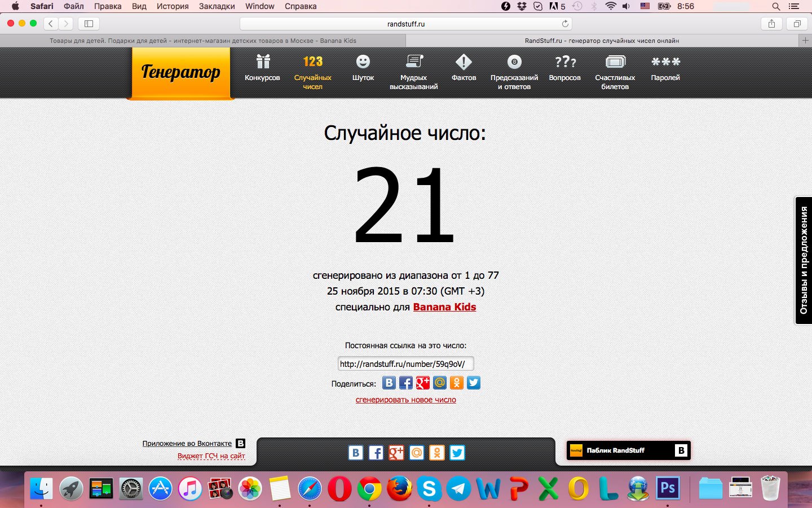Open the Паблик RandStuff banner

click(629, 450)
